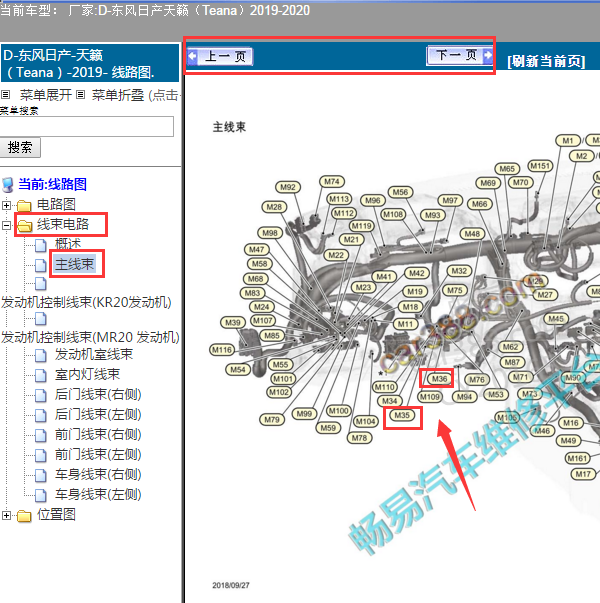Expand the 电路图 folder node
600x603 pixels.
(x=6, y=205)
